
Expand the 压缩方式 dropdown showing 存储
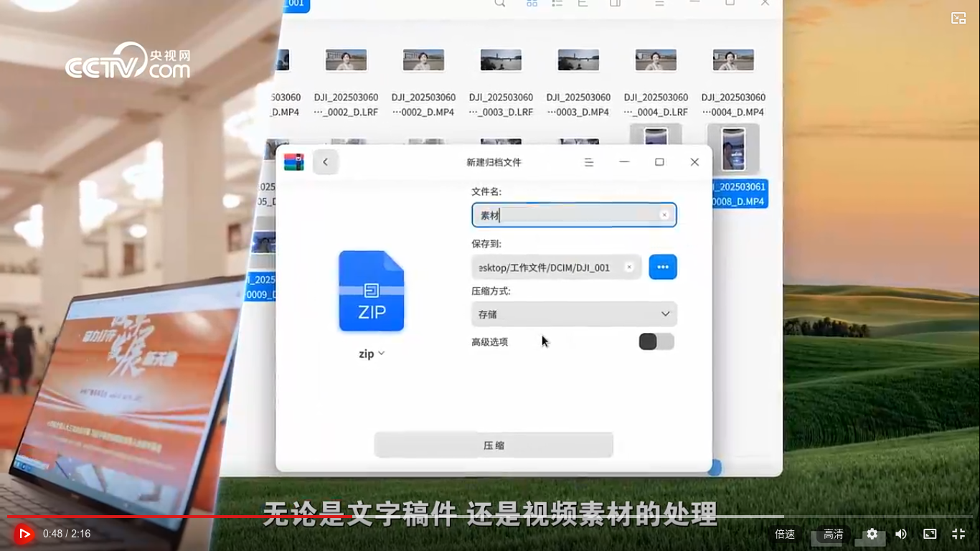pyautogui.click(x=574, y=314)
